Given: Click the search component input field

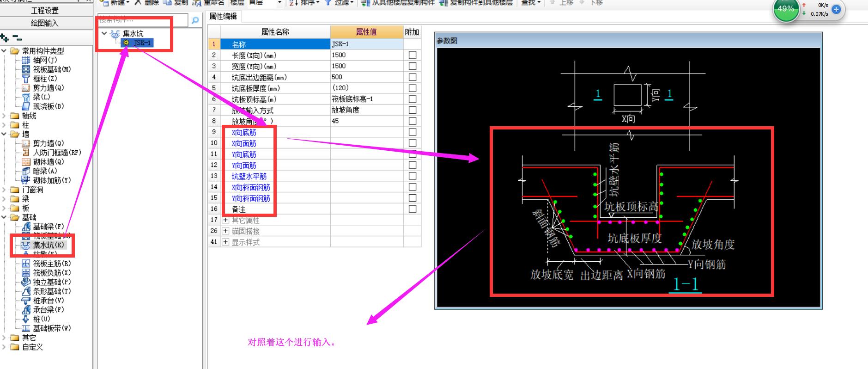Looking at the screenshot, I should click(x=143, y=20).
